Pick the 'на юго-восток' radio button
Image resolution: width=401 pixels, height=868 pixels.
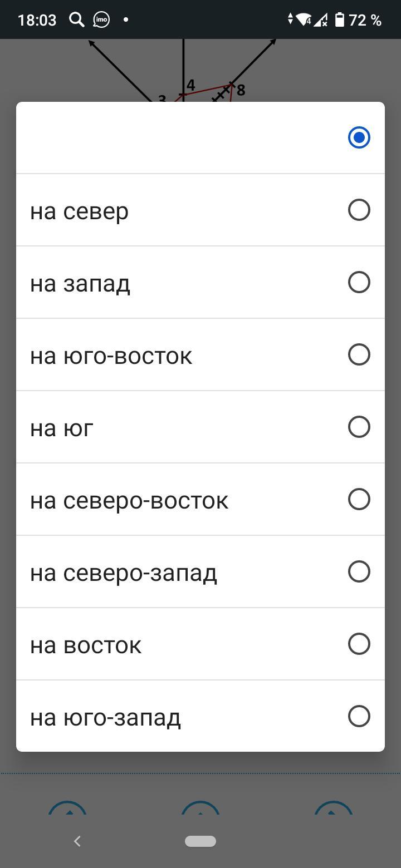[359, 354]
